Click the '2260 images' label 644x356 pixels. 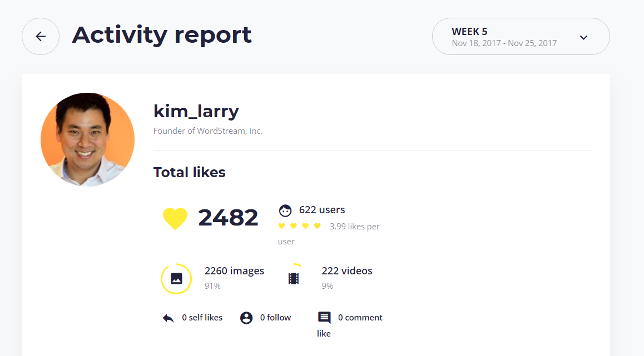(x=235, y=270)
